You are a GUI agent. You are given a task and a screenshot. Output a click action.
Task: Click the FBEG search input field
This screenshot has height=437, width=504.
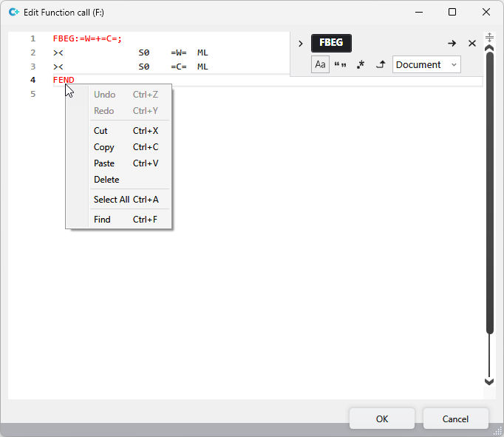(331, 43)
